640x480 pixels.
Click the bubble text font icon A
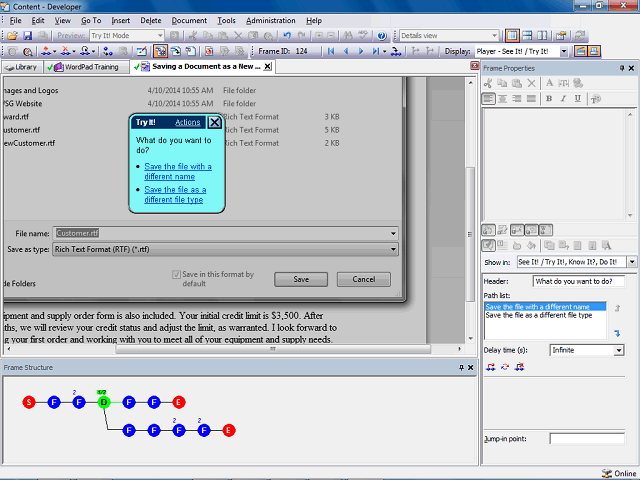click(x=549, y=83)
